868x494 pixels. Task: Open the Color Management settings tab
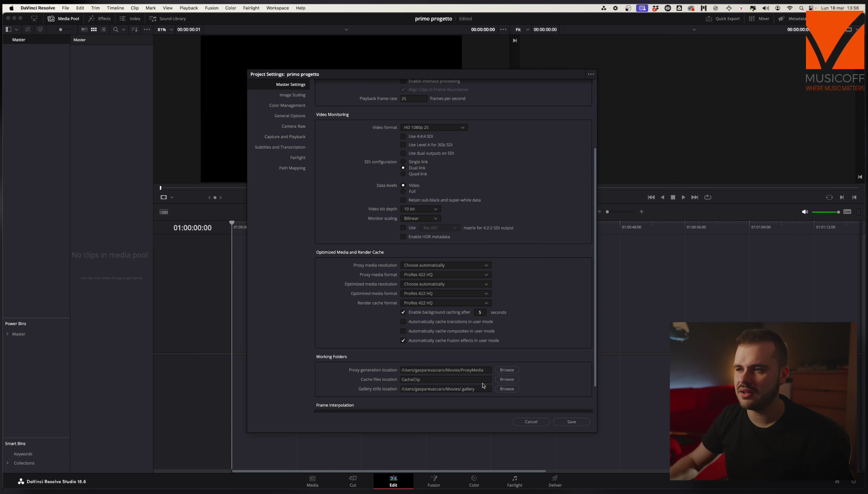(x=287, y=105)
